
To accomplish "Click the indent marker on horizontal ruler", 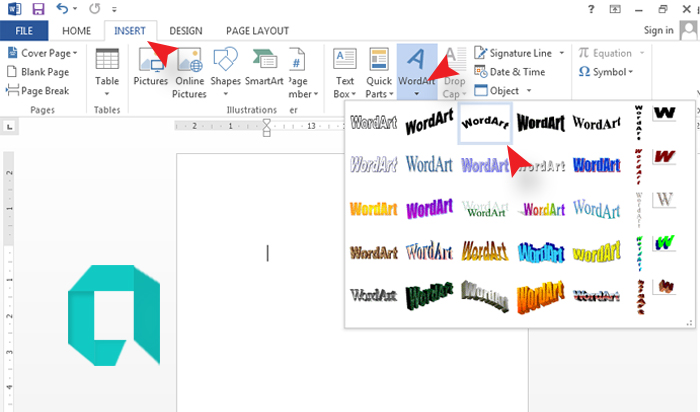I will (x=267, y=127).
